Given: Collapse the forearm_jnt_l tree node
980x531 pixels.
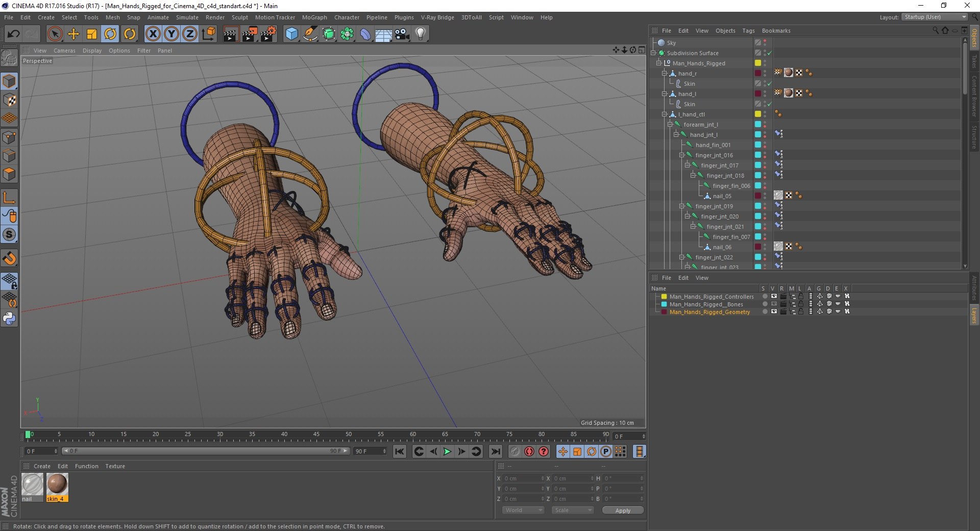Looking at the screenshot, I should (x=670, y=125).
